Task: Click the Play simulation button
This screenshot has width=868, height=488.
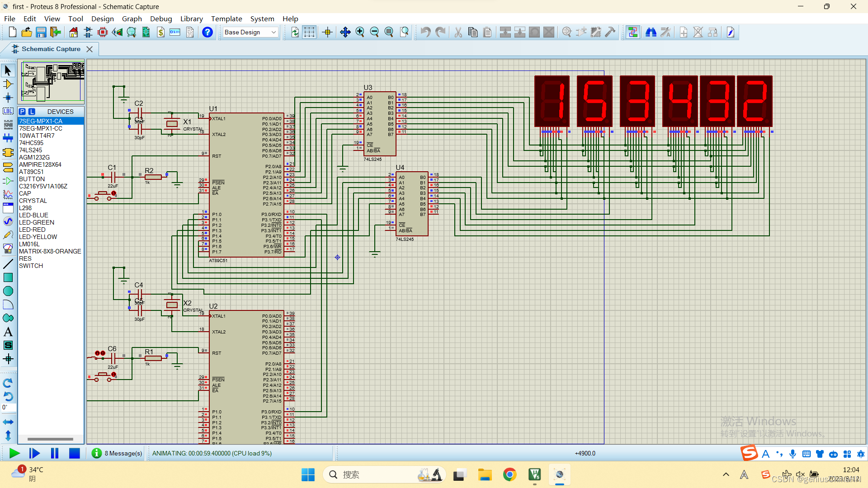Action: [14, 453]
